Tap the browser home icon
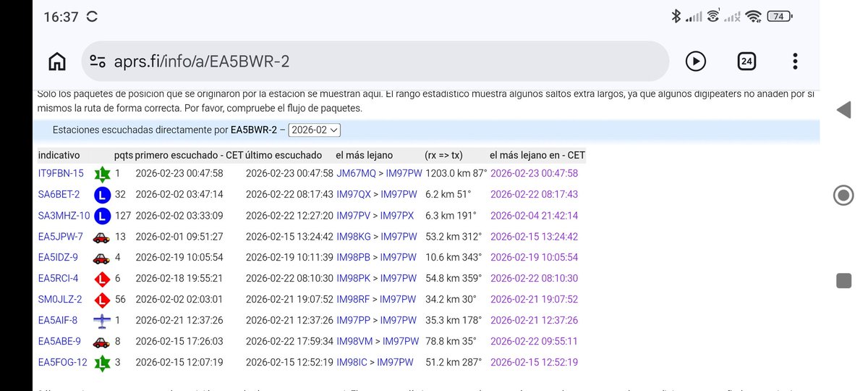 57,62
